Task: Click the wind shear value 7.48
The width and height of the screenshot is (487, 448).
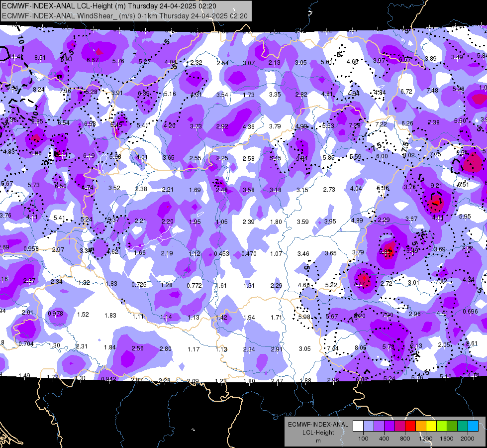Action: pos(432,91)
